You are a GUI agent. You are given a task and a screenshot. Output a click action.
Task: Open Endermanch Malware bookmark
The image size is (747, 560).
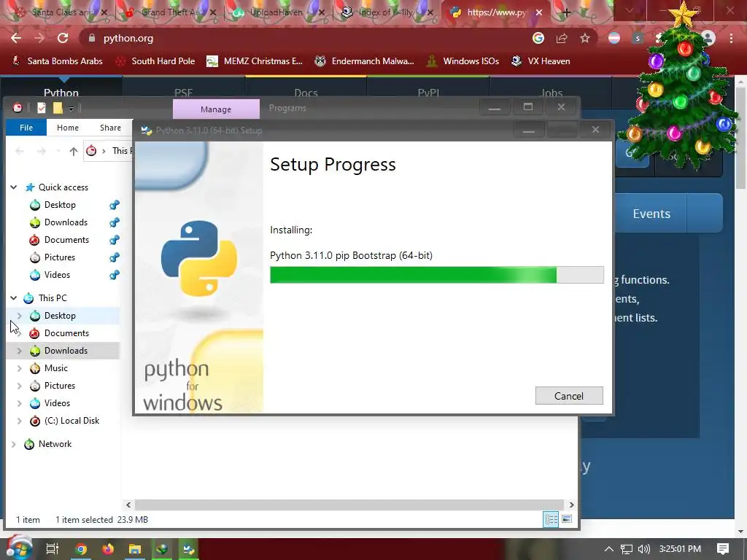pyautogui.click(x=365, y=61)
